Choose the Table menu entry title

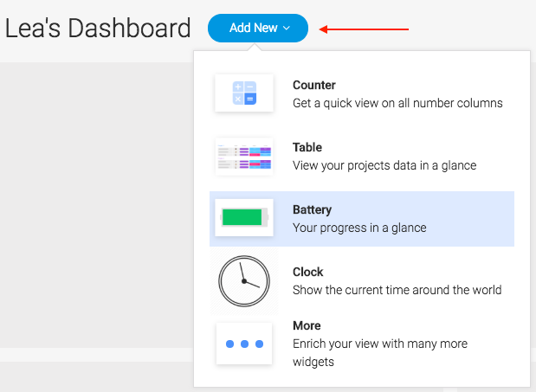point(307,147)
